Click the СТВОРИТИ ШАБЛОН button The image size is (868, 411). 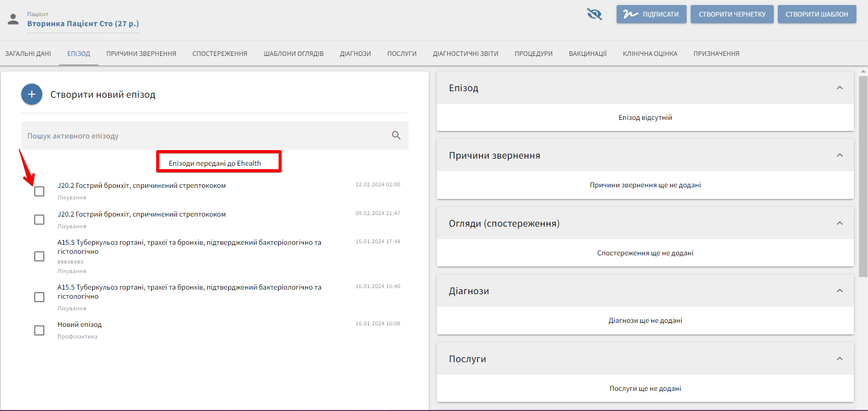coord(816,14)
